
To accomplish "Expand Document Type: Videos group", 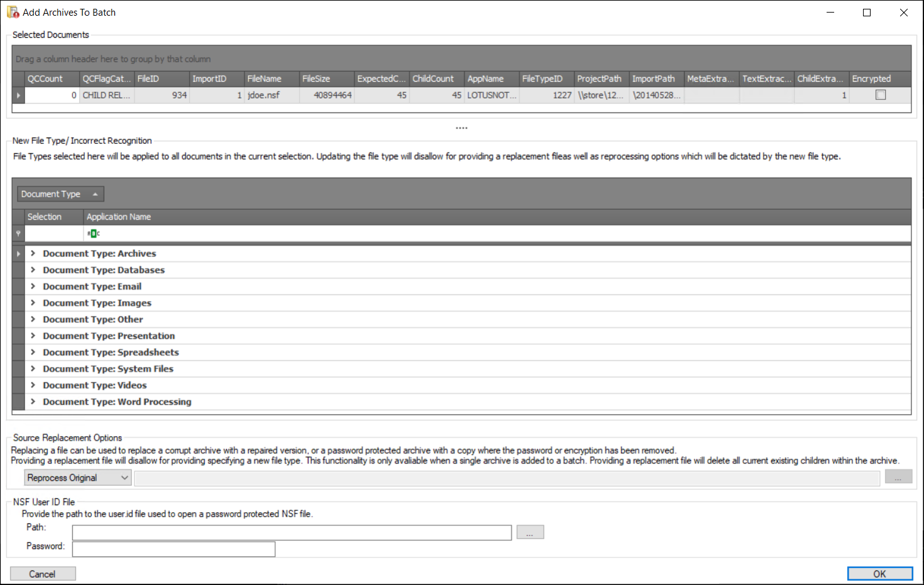I will pos(33,385).
